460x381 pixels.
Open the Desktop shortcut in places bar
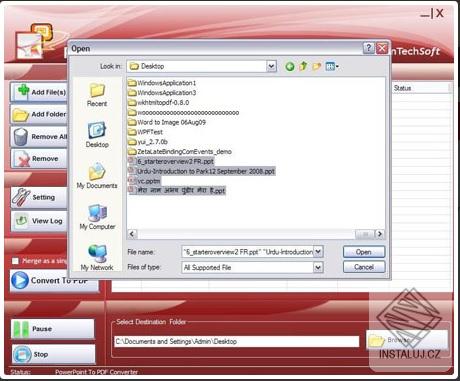tap(97, 135)
